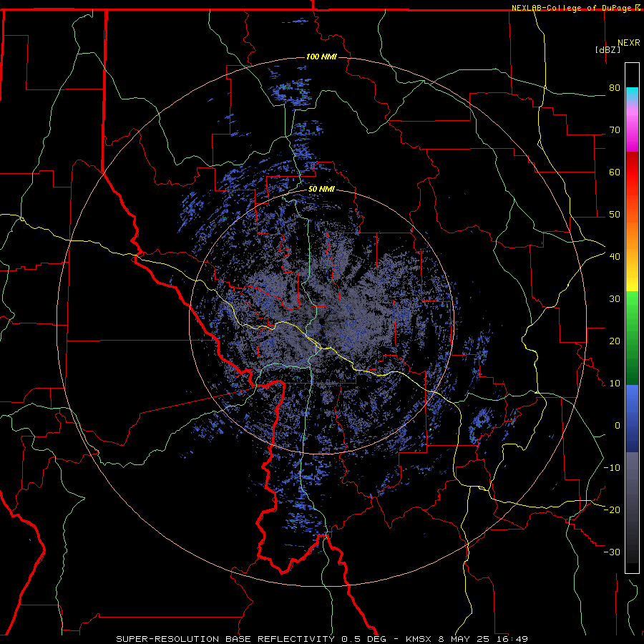Click the NEXR label above color scale
Image resolution: width=644 pixels, height=644 pixels.
pyautogui.click(x=629, y=43)
